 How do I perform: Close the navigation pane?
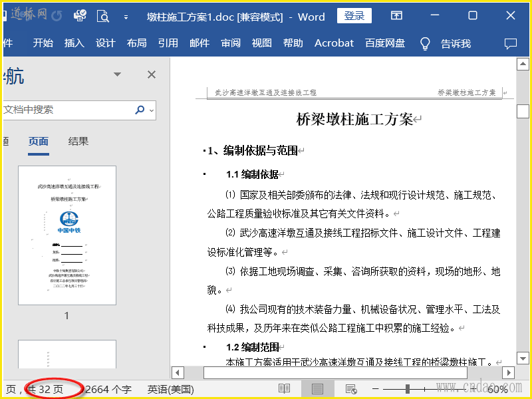152,74
